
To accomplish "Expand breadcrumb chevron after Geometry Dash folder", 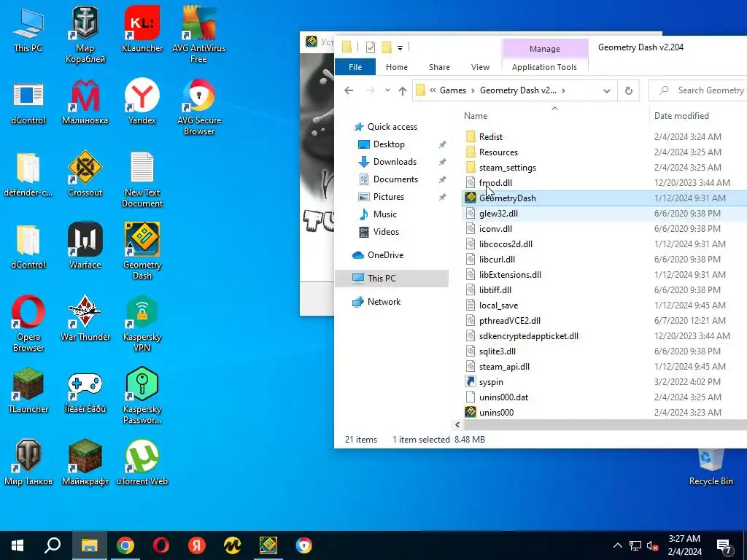I will [x=564, y=90].
